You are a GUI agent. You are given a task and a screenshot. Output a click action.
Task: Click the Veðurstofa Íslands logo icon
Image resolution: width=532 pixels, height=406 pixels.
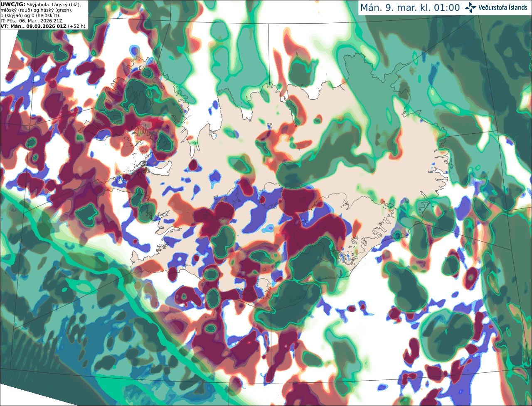pyautogui.click(x=470, y=7)
